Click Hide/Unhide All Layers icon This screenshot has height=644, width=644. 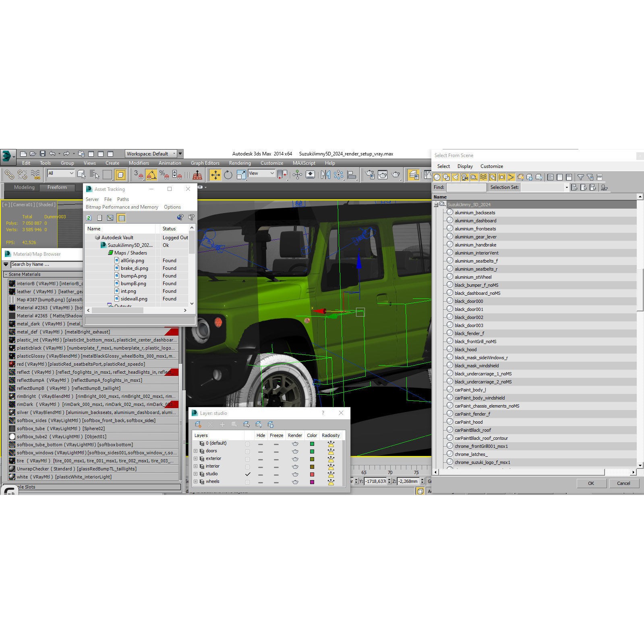[259, 425]
